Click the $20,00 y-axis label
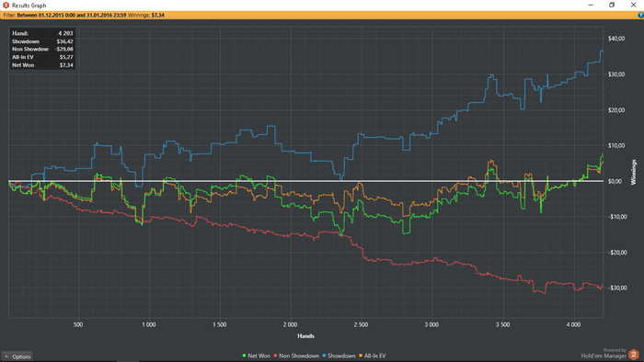644x362 pixels. 616,110
